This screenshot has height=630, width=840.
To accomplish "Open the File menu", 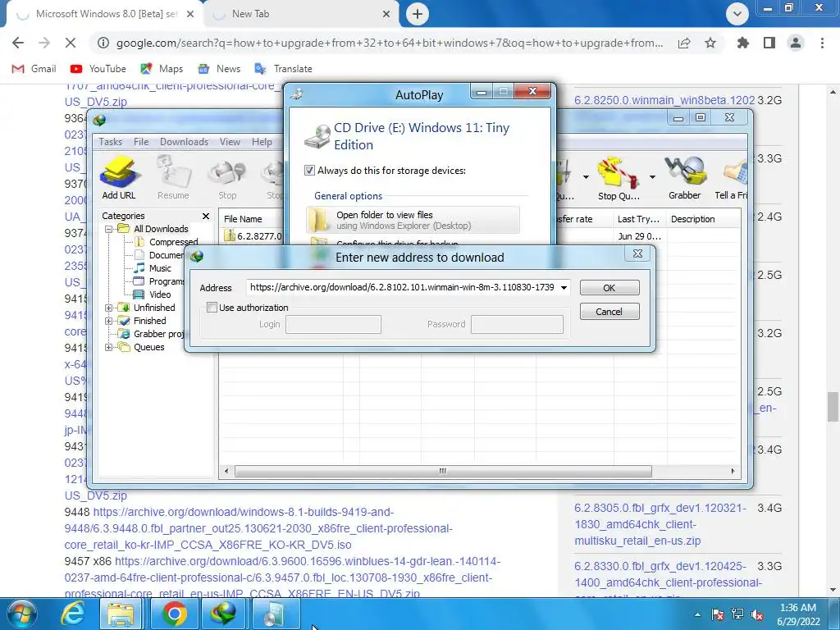I will click(141, 142).
